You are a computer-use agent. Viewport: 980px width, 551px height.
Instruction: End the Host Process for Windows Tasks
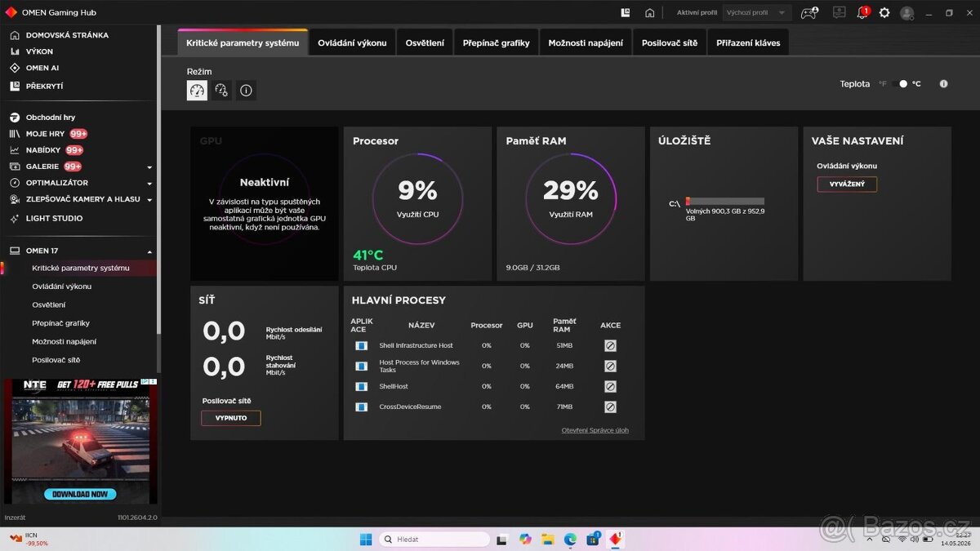[x=610, y=367]
